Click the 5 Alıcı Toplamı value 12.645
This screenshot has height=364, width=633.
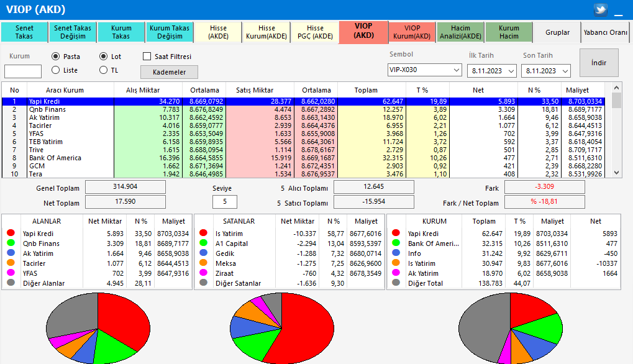[x=374, y=187]
